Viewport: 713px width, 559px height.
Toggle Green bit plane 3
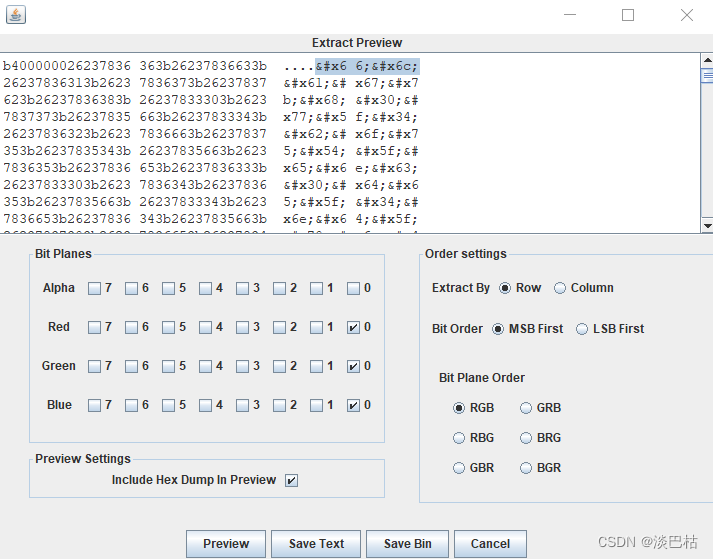click(242, 367)
